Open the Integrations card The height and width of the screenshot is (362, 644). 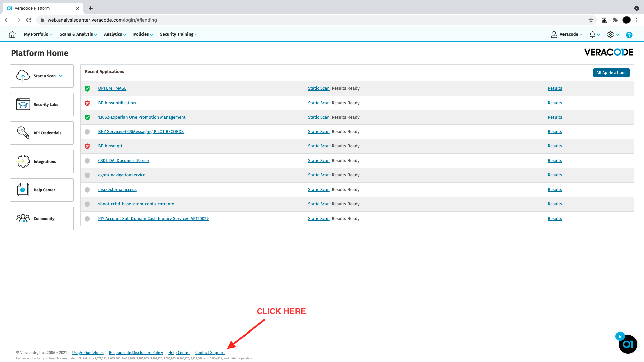(42, 162)
